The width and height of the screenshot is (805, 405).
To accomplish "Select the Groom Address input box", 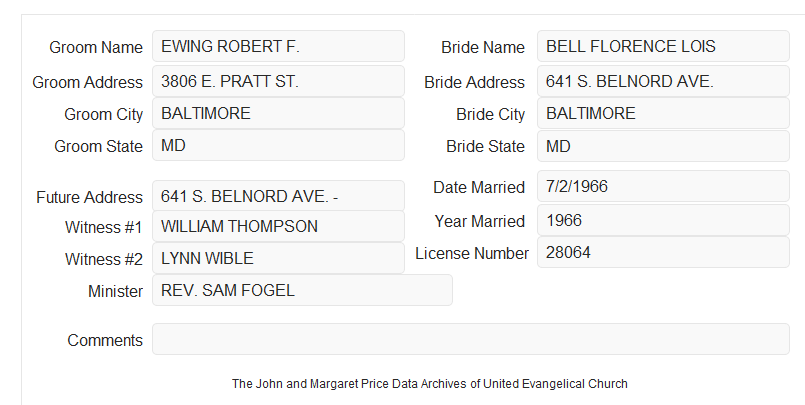I will [x=278, y=81].
